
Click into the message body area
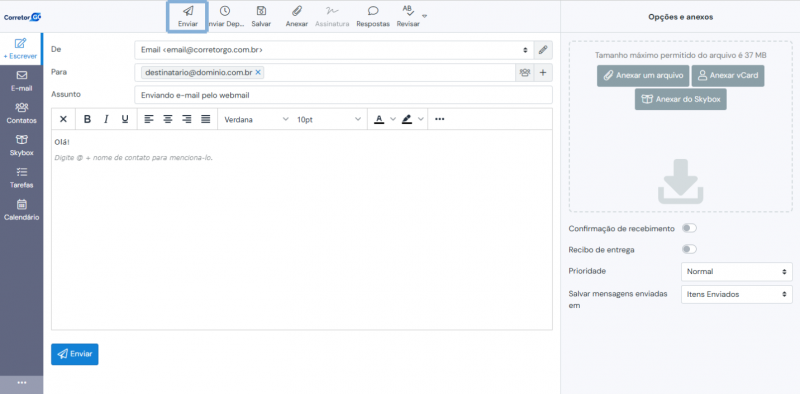[302, 230]
